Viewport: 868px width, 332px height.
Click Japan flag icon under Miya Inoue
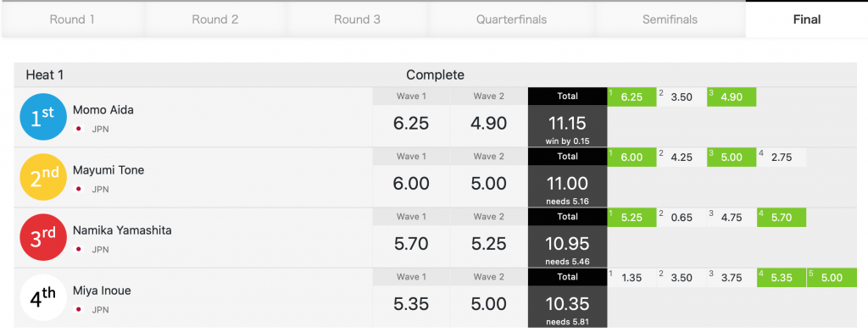(79, 310)
